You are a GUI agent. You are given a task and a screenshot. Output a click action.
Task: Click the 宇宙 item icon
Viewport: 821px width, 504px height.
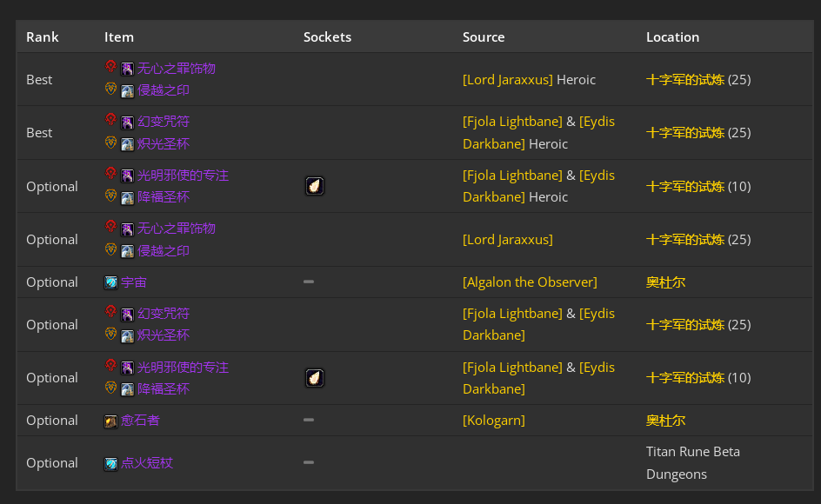[110, 282]
